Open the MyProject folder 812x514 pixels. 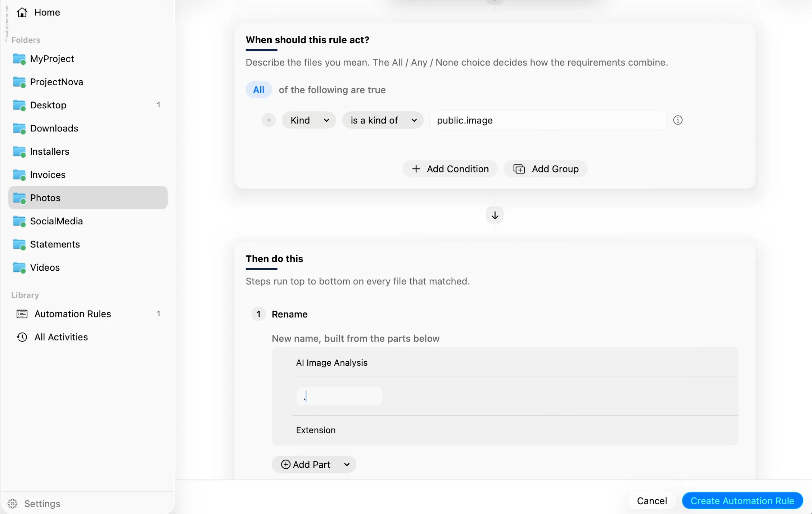(x=87, y=59)
